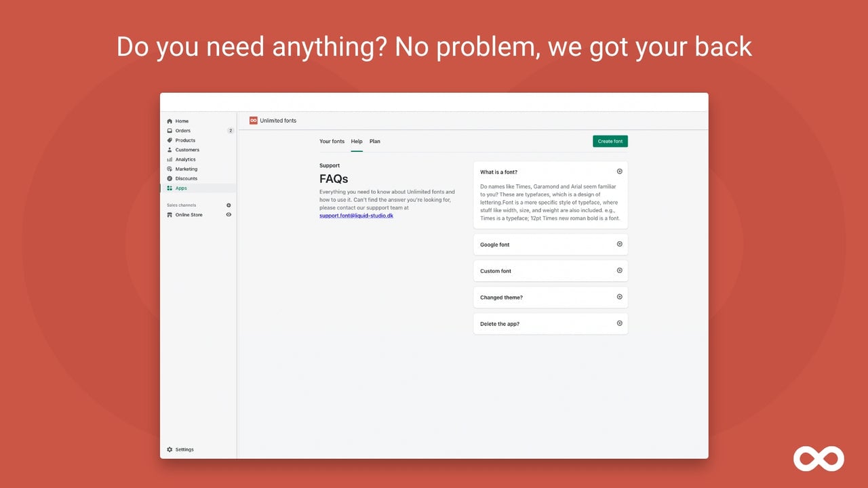The height and width of the screenshot is (488, 868).
Task: Switch to the Plan tab
Action: tap(375, 142)
